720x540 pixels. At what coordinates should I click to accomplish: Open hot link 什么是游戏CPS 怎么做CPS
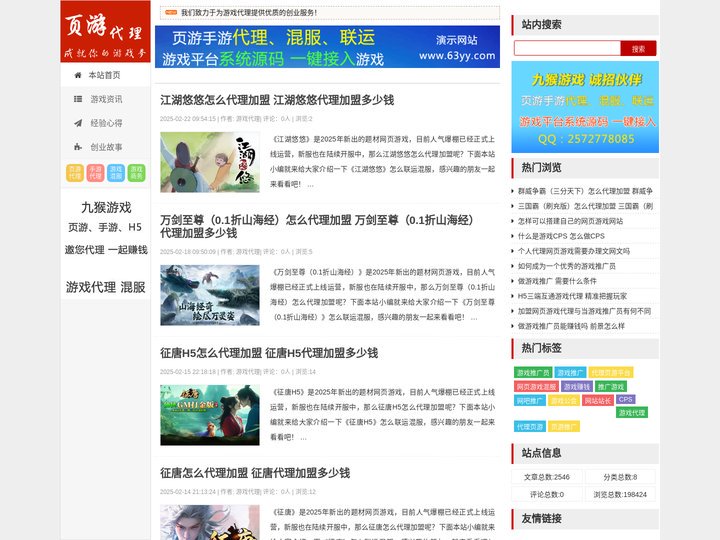[561, 236]
